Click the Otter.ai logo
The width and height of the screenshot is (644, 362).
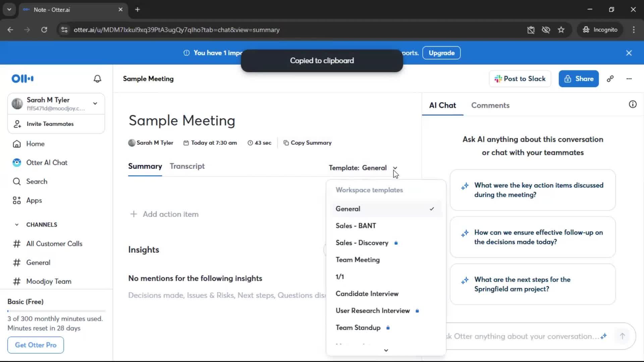coord(22,79)
